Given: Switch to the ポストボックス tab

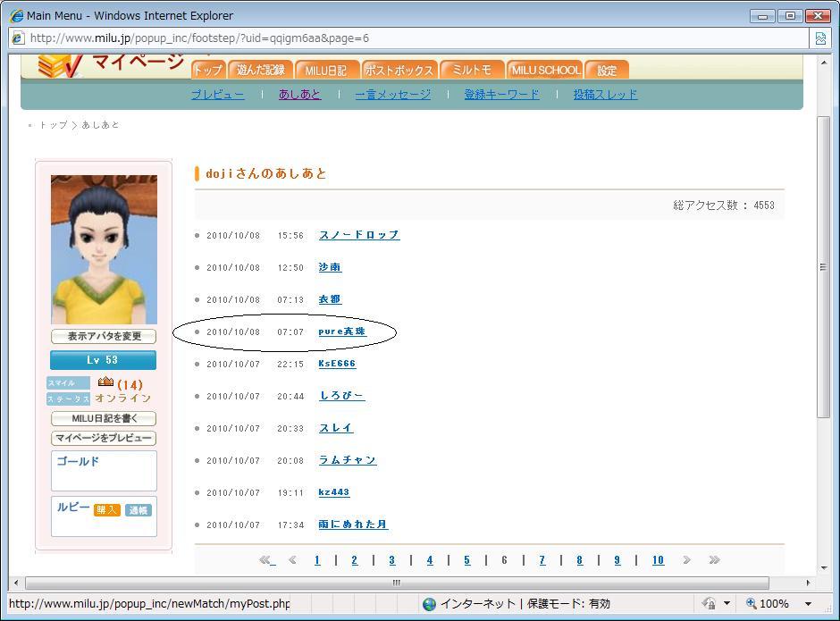Looking at the screenshot, I should point(399,70).
